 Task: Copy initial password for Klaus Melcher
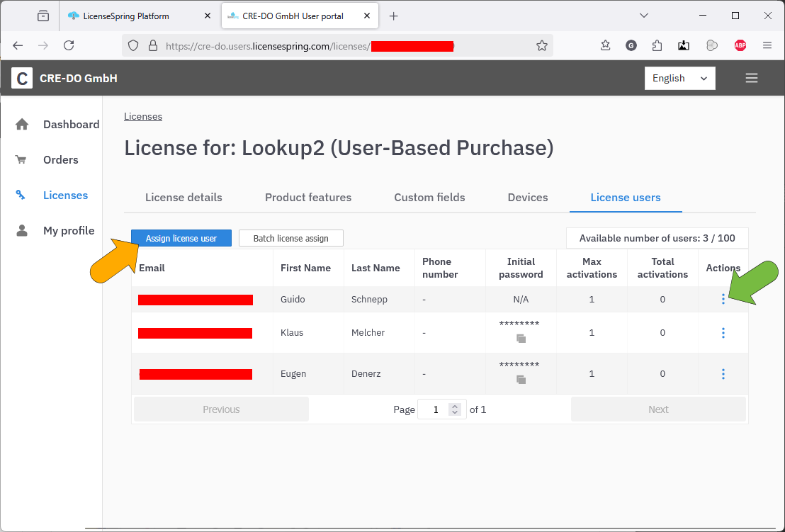point(521,339)
